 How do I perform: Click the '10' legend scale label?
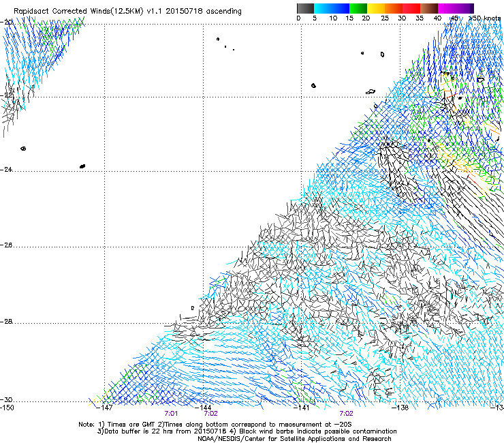point(333,18)
